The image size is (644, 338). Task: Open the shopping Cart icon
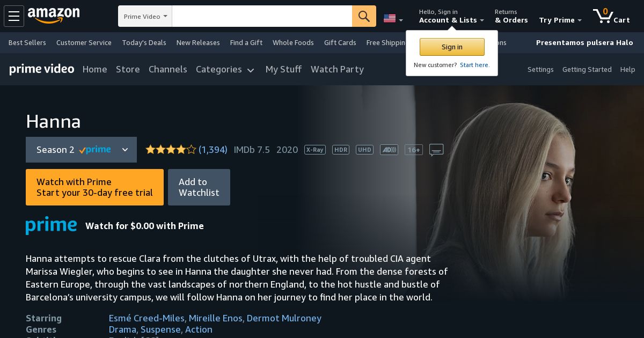[x=612, y=16]
